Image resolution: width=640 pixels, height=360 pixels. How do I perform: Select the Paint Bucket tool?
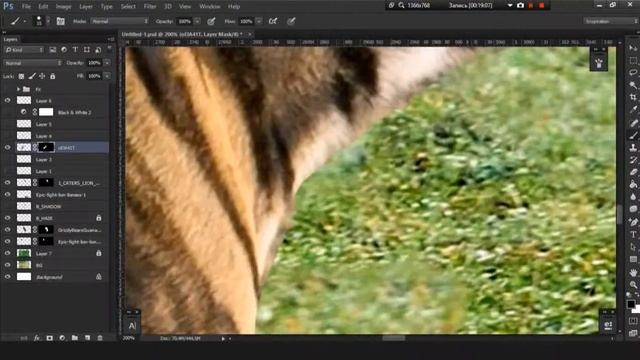point(633,184)
